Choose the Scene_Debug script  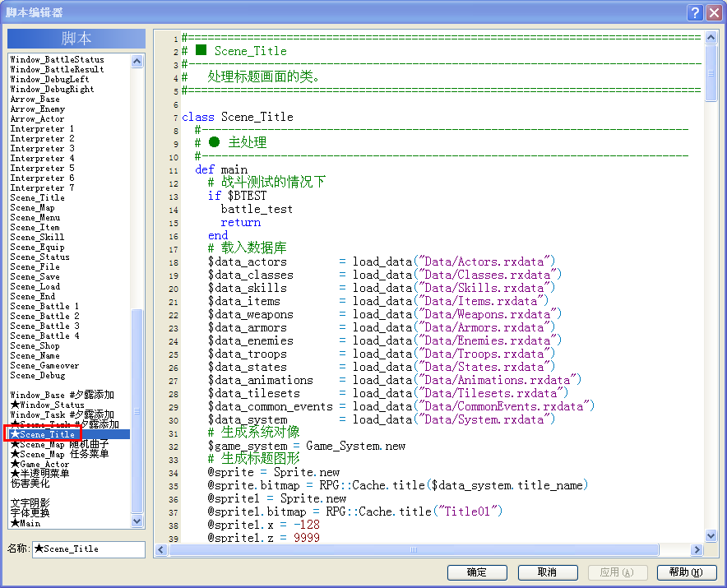coord(38,376)
